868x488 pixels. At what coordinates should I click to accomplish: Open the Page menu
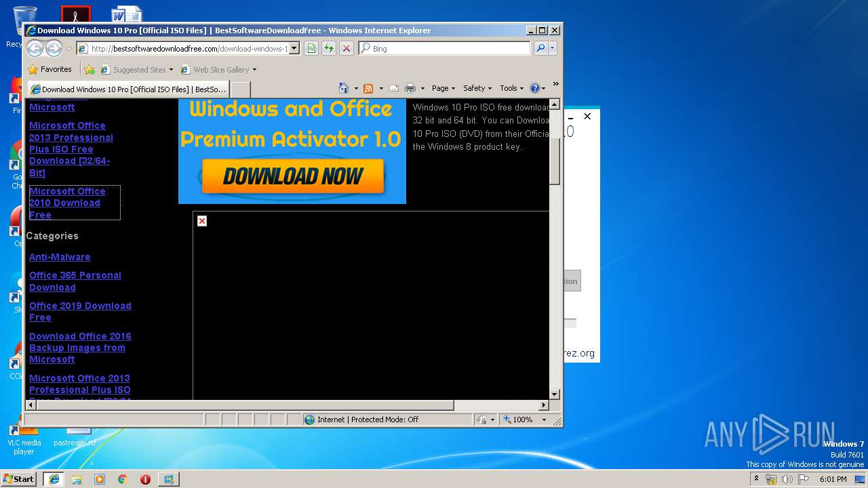(443, 88)
